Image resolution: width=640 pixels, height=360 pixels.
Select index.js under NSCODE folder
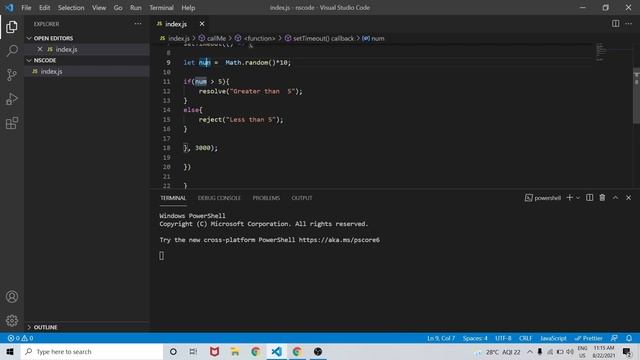click(87, 71)
